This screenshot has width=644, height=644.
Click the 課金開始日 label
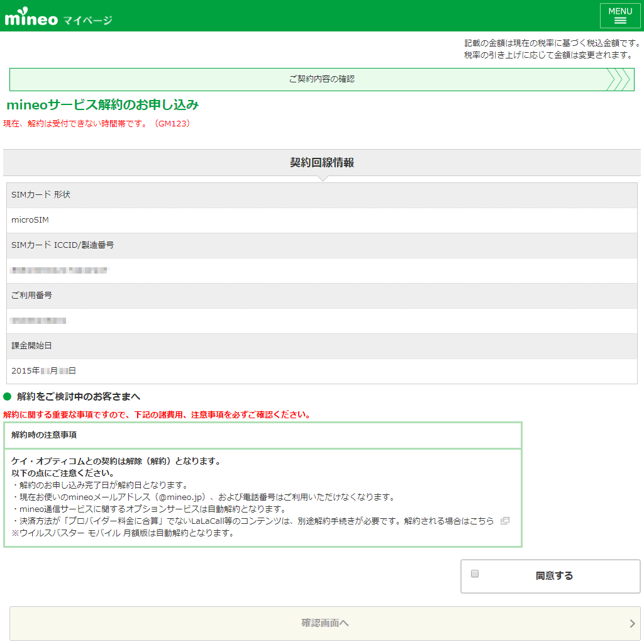(31, 346)
